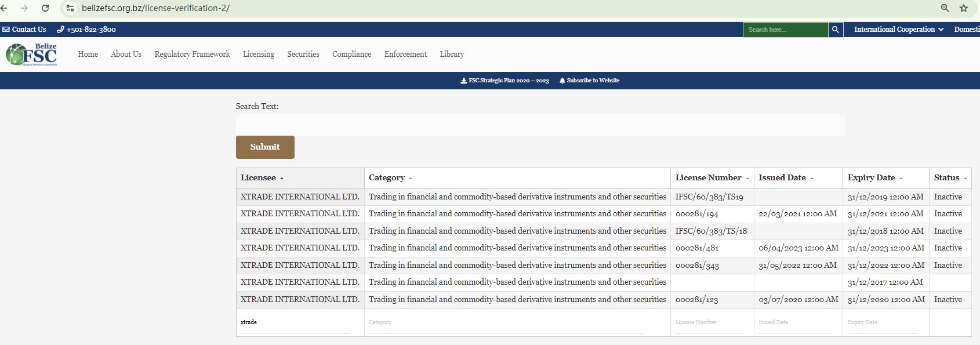This screenshot has height=345, width=980.
Task: Click the site search magnifier button
Action: point(836,30)
